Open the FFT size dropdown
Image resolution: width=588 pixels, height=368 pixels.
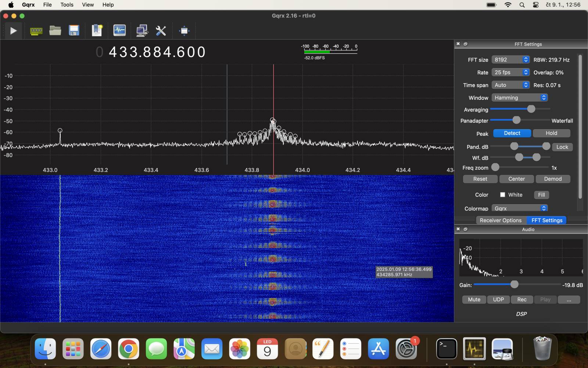click(510, 60)
